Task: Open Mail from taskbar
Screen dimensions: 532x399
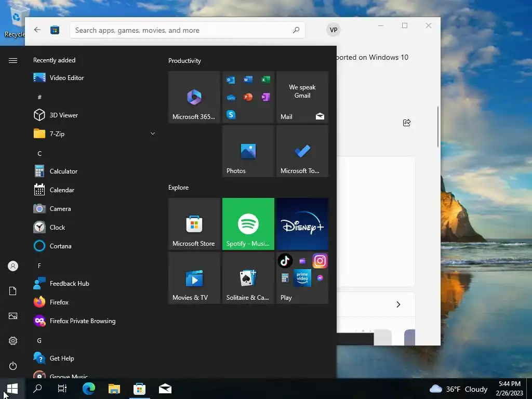Action: [165, 389]
